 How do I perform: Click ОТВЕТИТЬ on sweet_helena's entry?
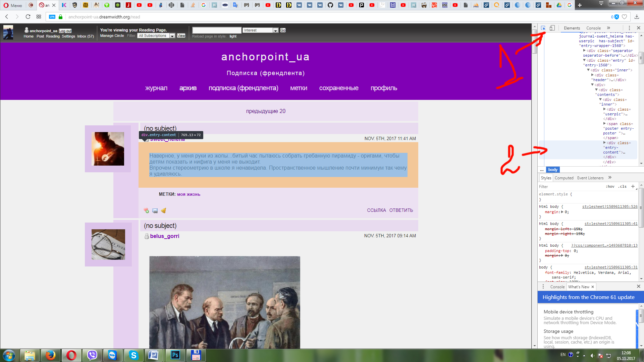pos(401,210)
